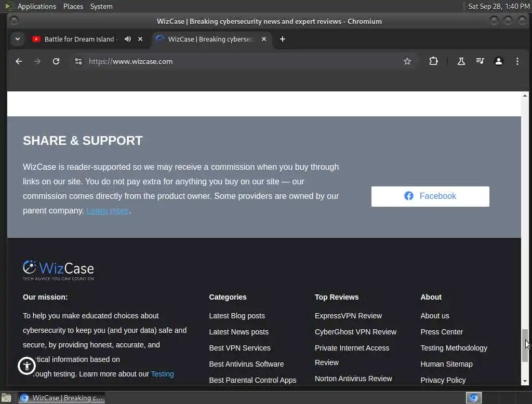Open Private Internet Access Review link
The image size is (532, 404).
(x=352, y=355)
